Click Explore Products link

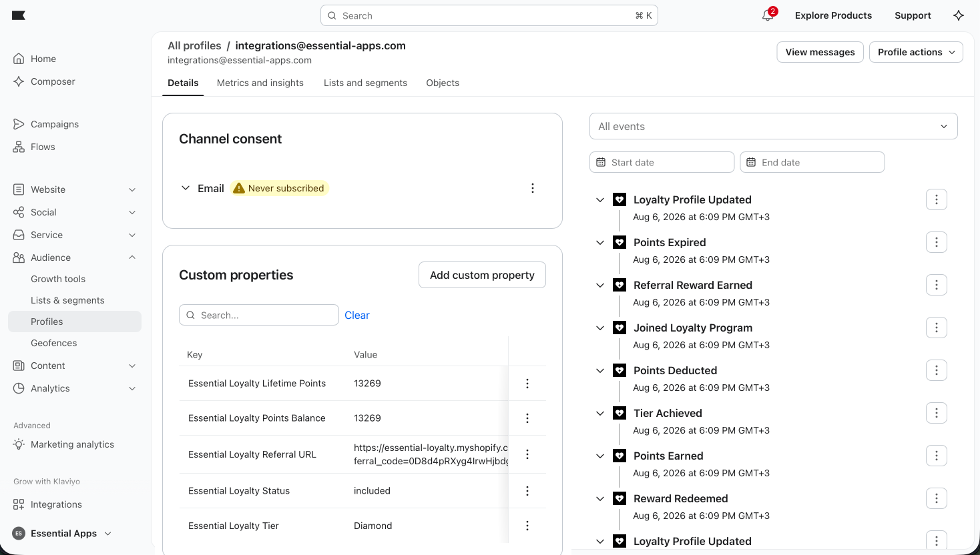click(833, 15)
